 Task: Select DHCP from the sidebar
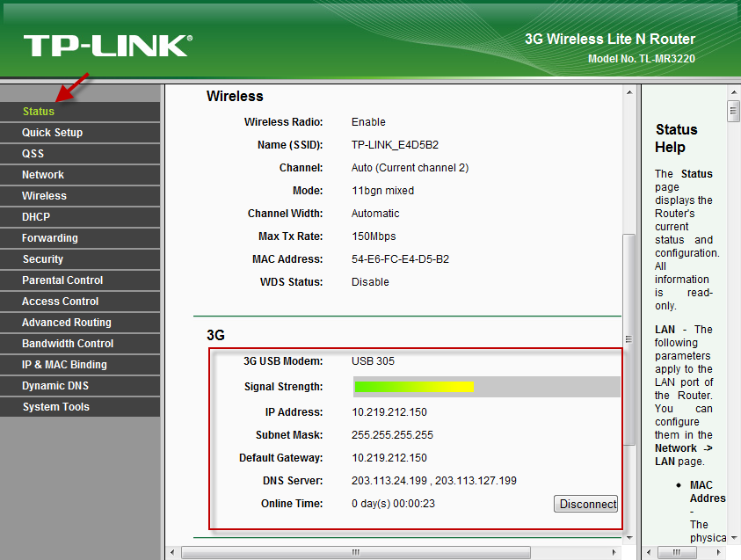80,217
